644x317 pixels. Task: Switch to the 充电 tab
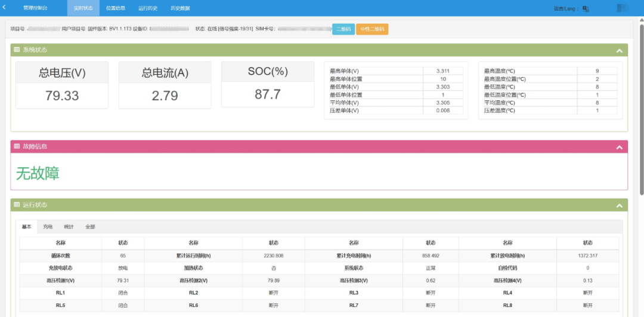(48, 226)
